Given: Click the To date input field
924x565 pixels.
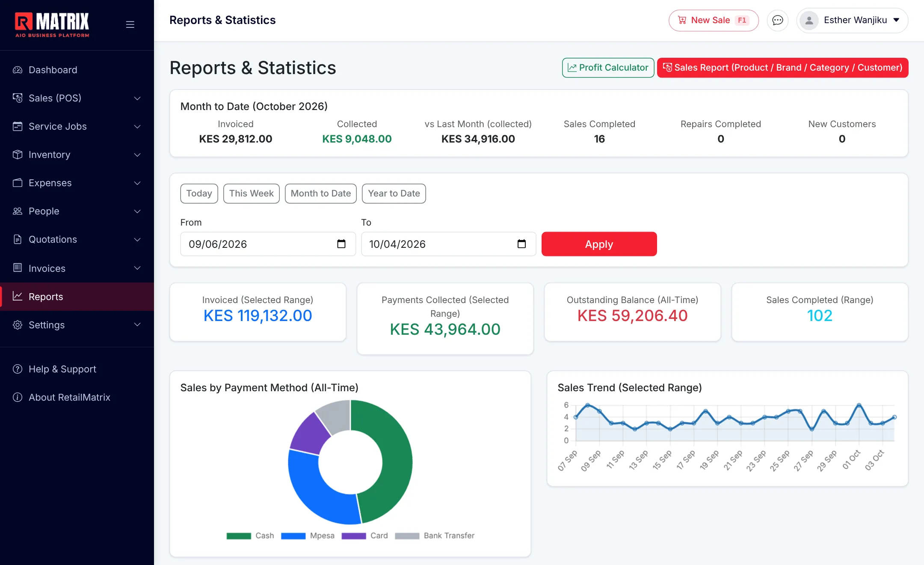Looking at the screenshot, I should click(x=448, y=244).
